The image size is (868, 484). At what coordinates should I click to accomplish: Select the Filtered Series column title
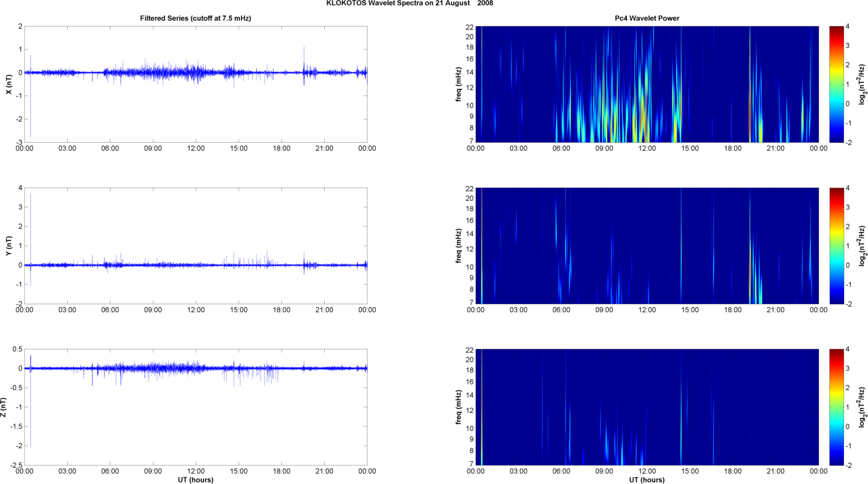[195, 18]
